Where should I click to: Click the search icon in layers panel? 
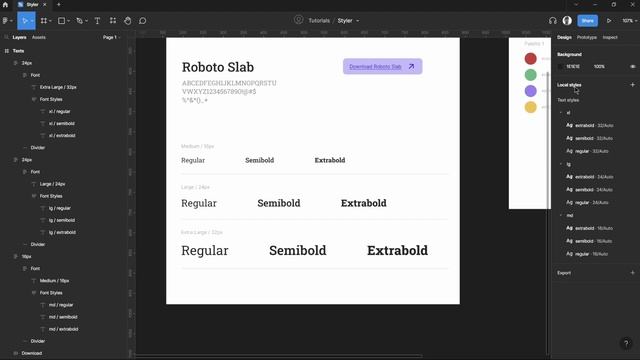coord(6,37)
